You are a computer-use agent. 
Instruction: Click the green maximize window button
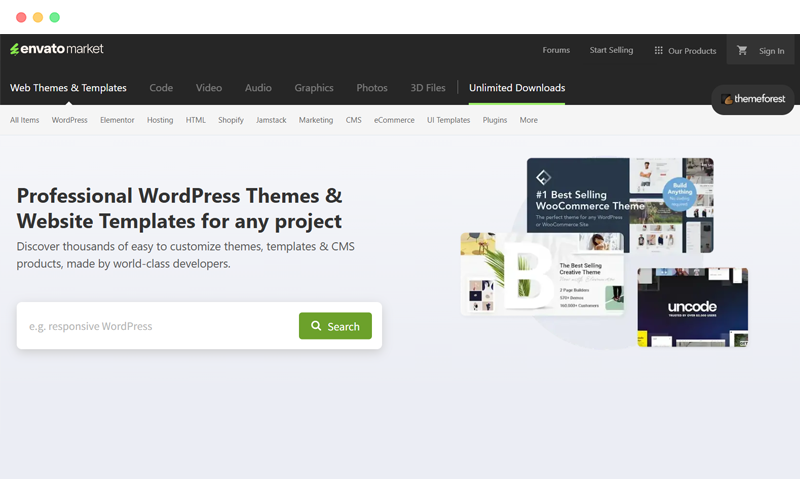coord(55,17)
